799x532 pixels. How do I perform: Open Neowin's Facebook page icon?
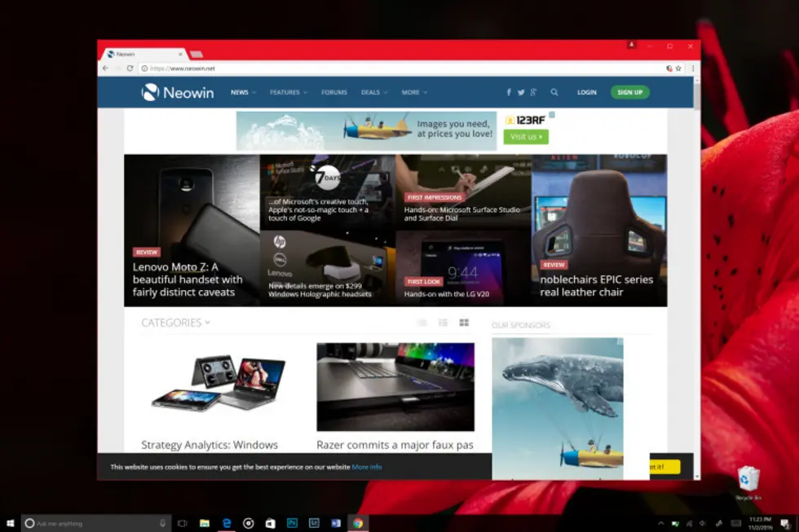click(509, 92)
